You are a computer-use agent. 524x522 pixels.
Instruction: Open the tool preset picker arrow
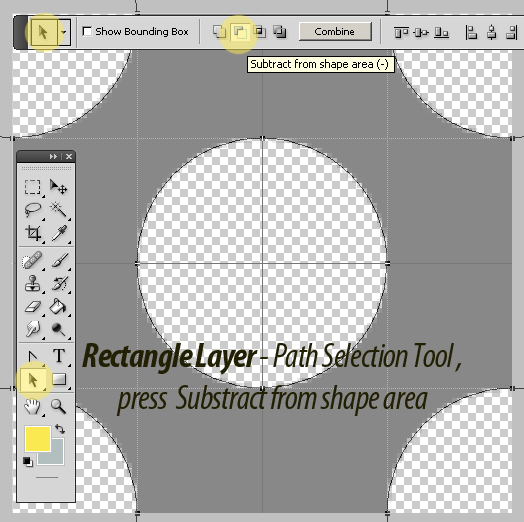pos(64,32)
